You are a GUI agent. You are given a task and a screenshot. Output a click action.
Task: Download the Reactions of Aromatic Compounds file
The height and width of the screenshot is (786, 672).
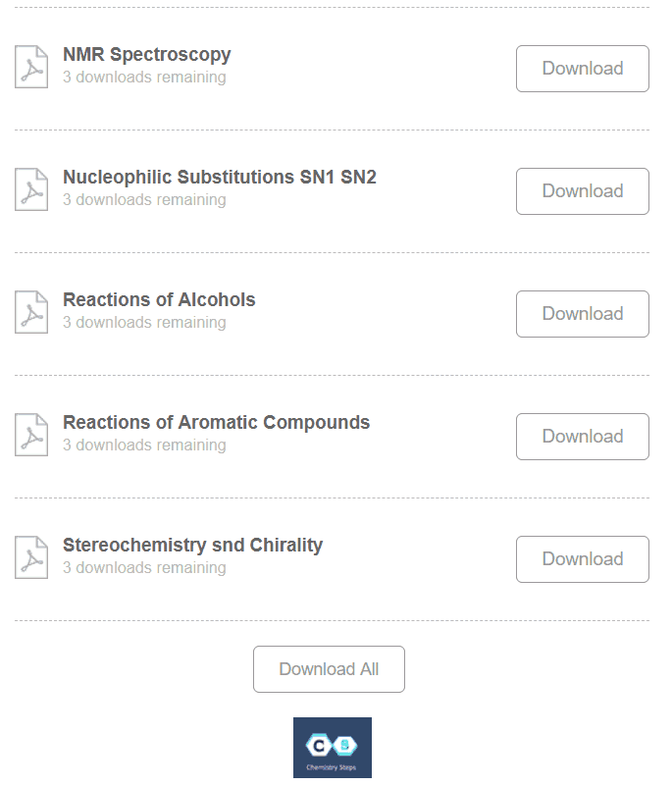[x=582, y=437]
